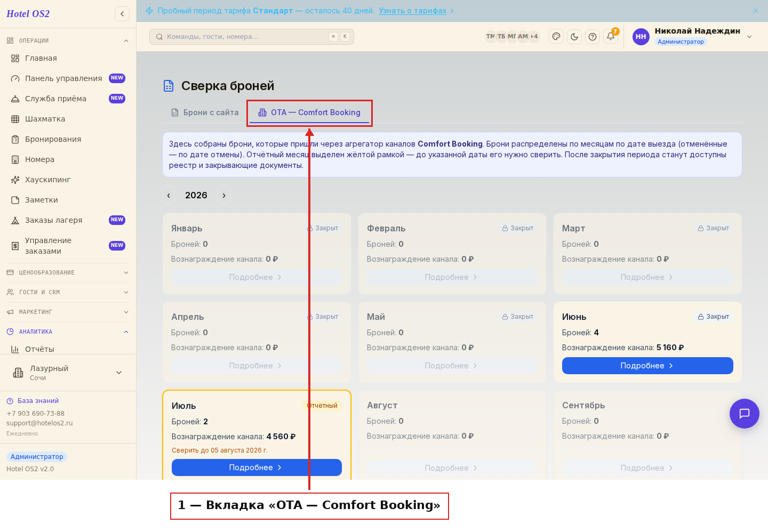Image resolution: width=768 pixels, height=532 pixels.
Task: Click the НН profile avatar
Action: coord(641,37)
